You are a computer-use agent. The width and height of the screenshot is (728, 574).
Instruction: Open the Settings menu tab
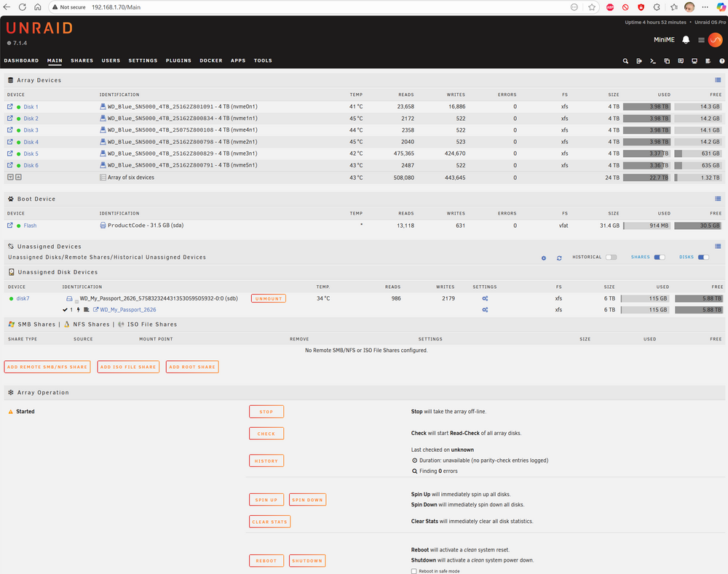pos(143,61)
